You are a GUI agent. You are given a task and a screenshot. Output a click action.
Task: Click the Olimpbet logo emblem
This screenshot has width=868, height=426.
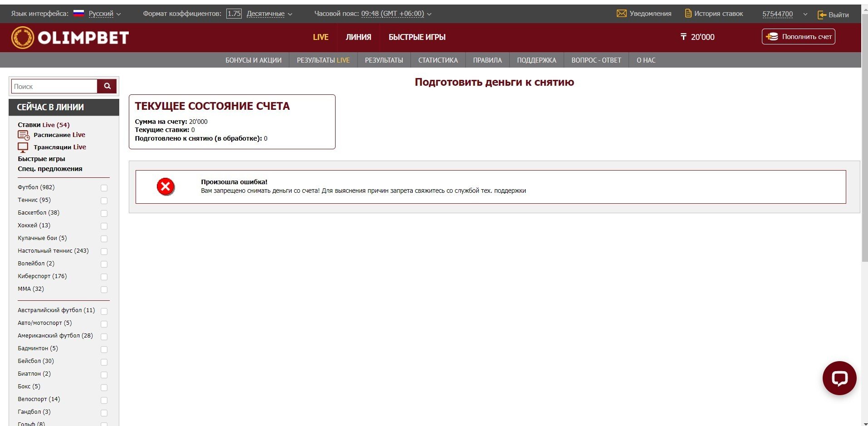[23, 37]
